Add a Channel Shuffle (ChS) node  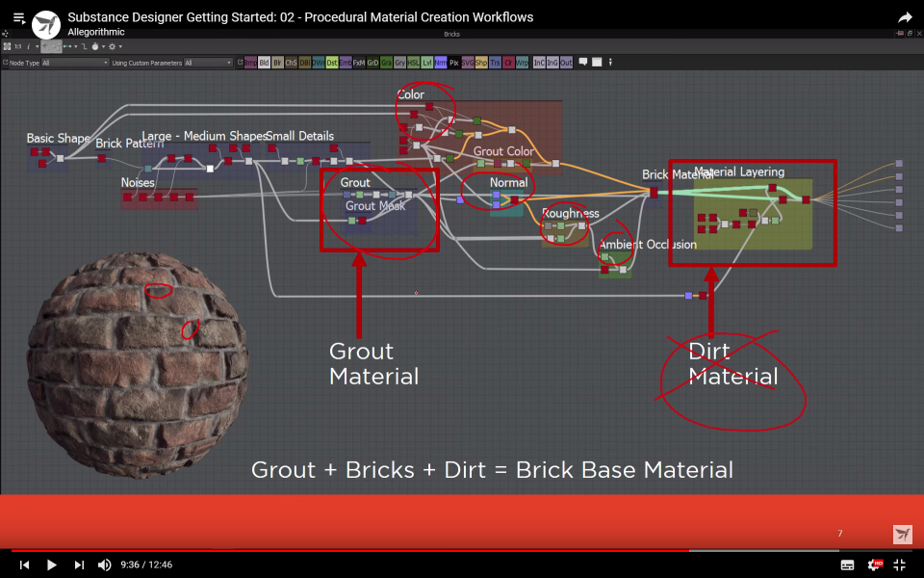coord(291,63)
